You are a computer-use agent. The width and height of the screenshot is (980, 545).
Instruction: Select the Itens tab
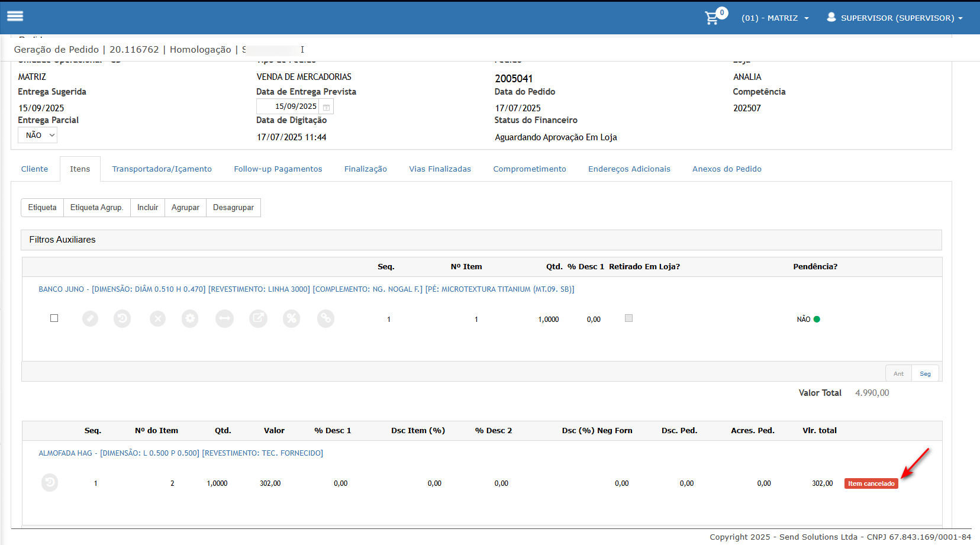pyautogui.click(x=80, y=169)
